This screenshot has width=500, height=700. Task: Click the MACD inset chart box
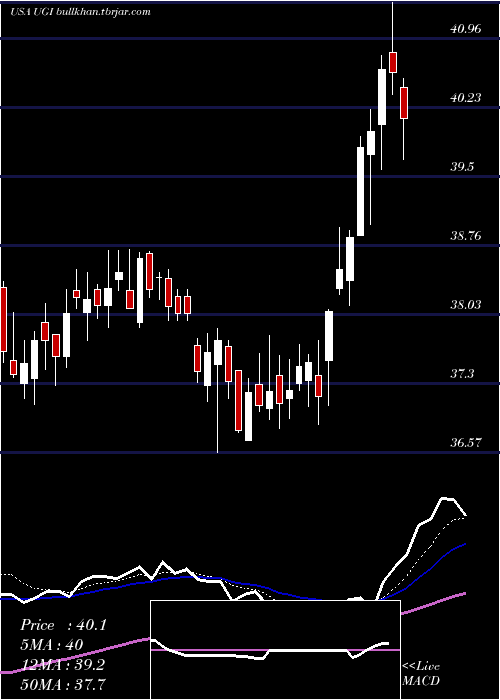click(275, 650)
